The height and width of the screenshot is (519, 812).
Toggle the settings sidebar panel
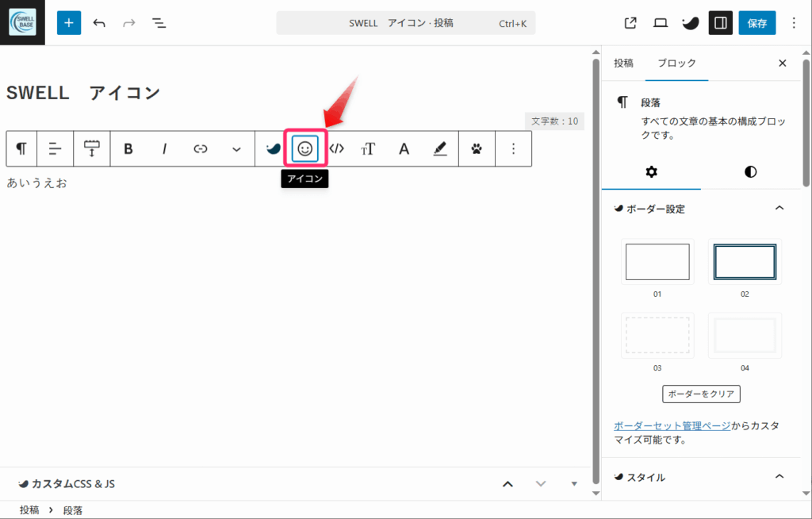click(x=720, y=23)
